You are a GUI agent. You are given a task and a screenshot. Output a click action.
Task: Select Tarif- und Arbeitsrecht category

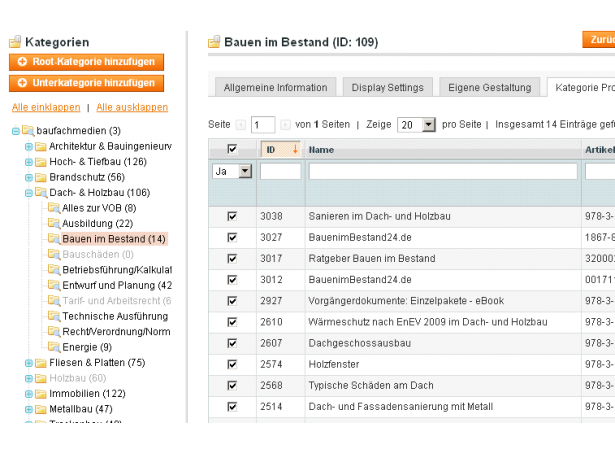point(116,301)
